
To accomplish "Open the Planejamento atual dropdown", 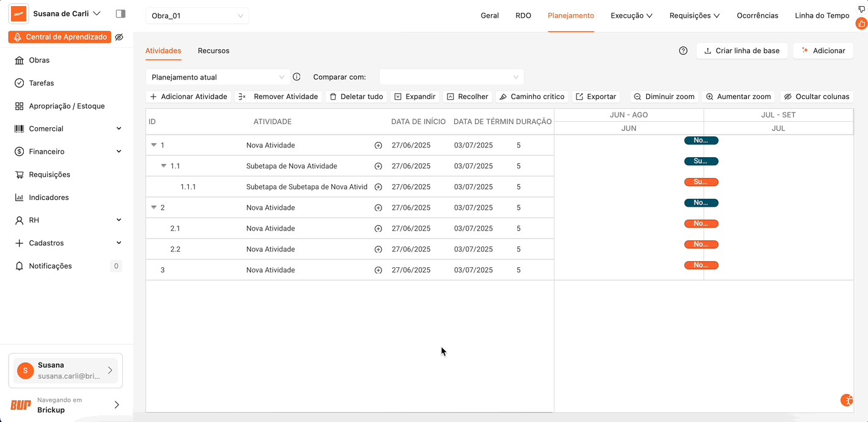I will pos(218,77).
